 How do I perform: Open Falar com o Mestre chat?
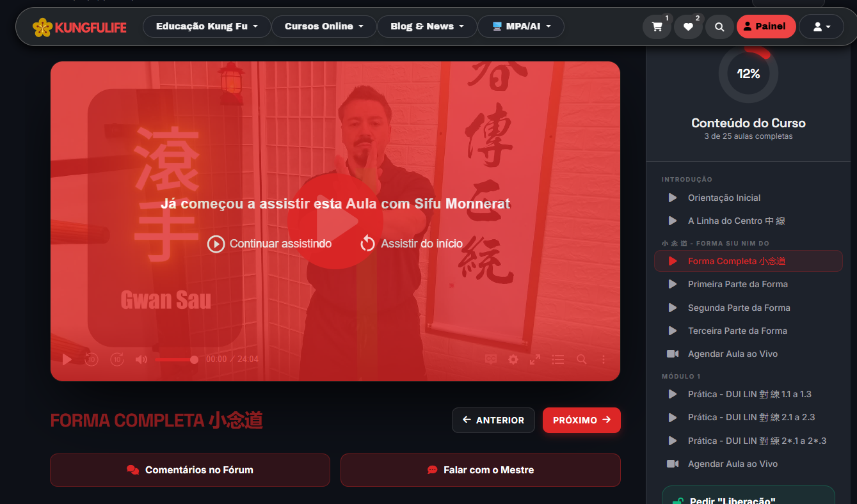click(x=481, y=470)
